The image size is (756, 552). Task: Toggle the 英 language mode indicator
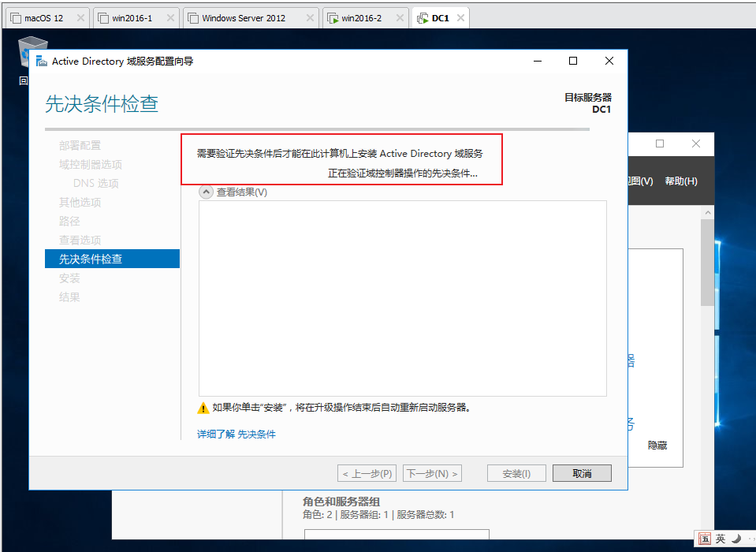721,539
